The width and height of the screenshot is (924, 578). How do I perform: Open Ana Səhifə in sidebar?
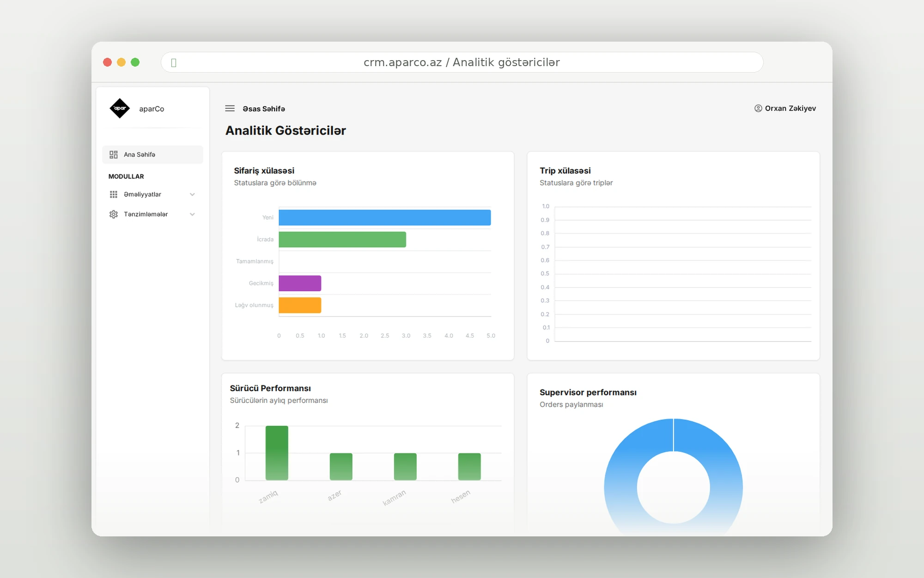coord(152,154)
